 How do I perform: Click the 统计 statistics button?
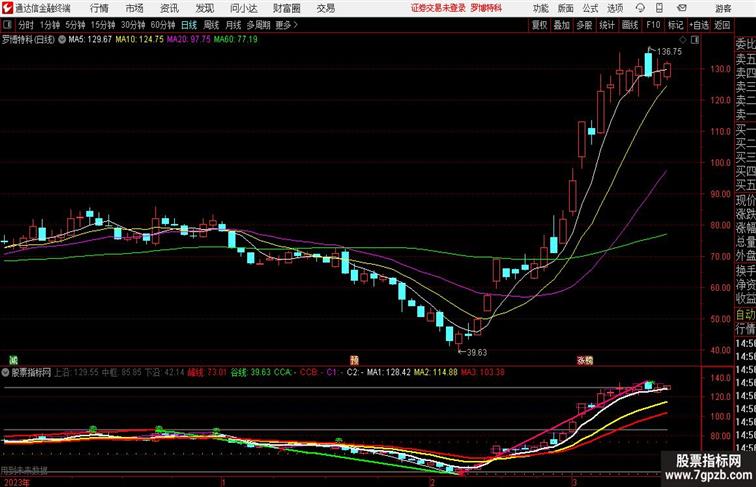(x=607, y=25)
